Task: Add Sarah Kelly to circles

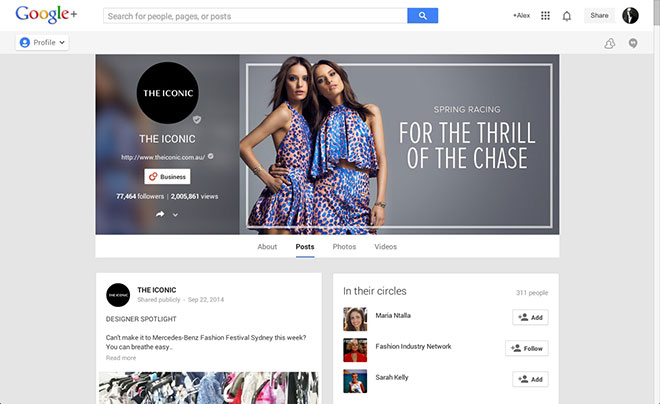Action: pyautogui.click(x=530, y=379)
